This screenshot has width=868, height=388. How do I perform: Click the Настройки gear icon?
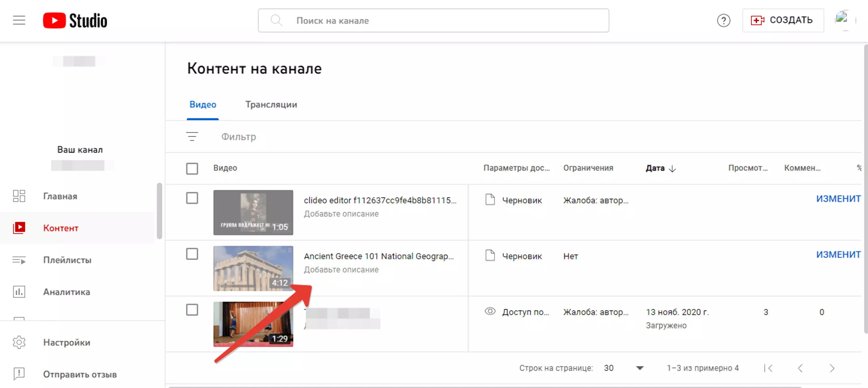(x=19, y=342)
